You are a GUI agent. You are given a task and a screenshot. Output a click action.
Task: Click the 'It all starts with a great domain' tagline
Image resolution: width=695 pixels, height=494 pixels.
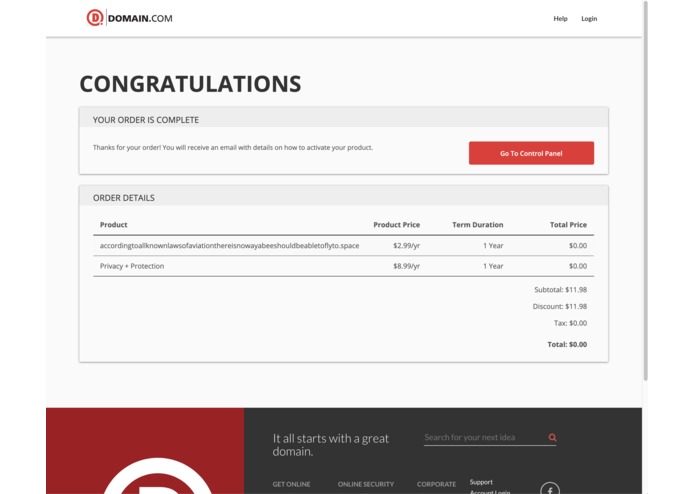click(331, 445)
